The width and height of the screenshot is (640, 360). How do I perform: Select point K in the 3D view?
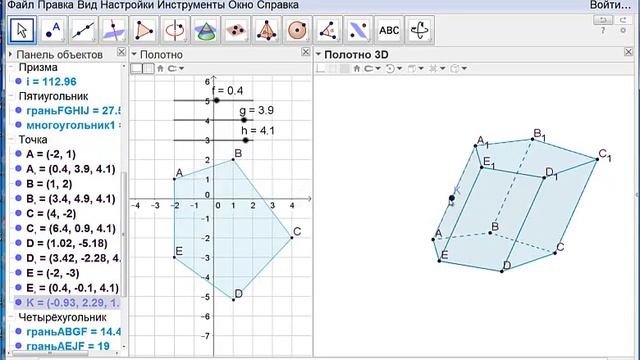(452, 198)
